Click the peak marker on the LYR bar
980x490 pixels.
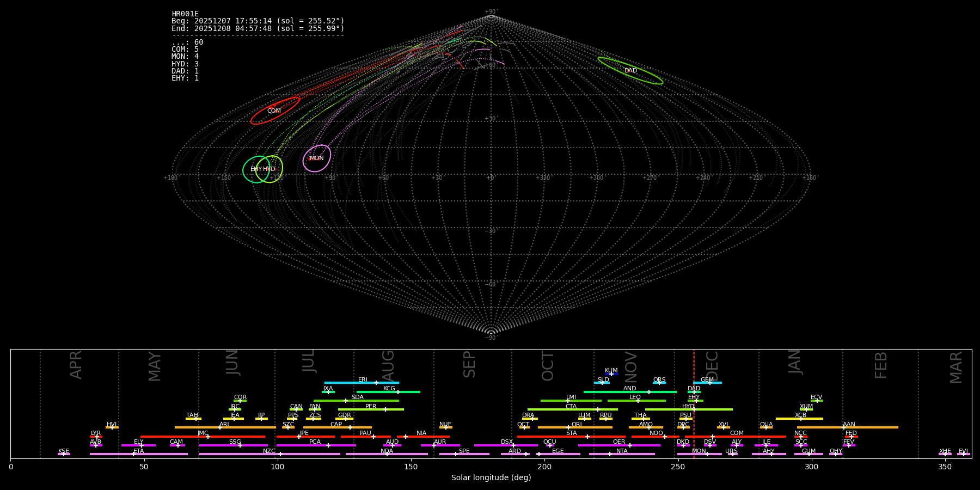(x=97, y=437)
